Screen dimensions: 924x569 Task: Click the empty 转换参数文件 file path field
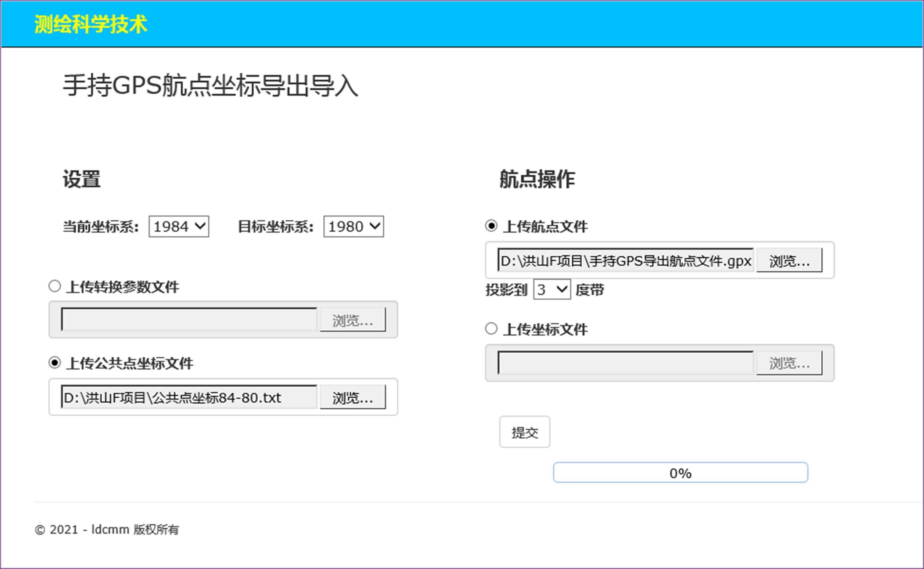coord(188,319)
